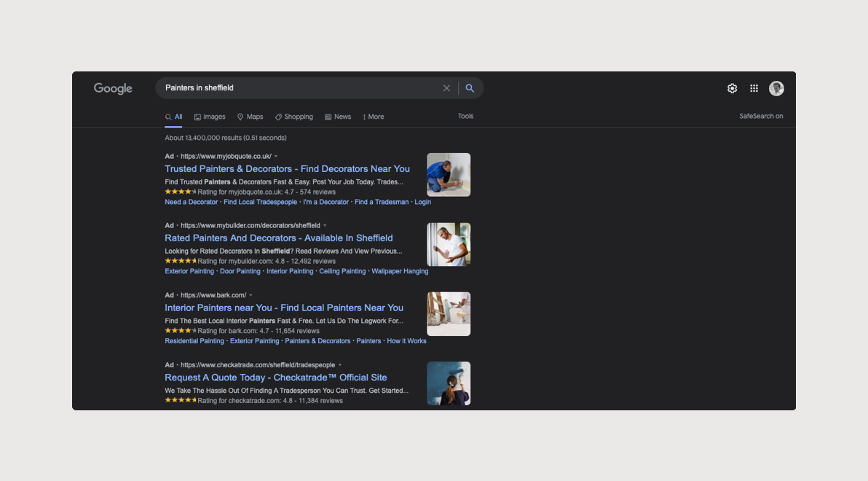868x481 pixels.
Task: Clear the search box with X icon
Action: click(x=446, y=88)
